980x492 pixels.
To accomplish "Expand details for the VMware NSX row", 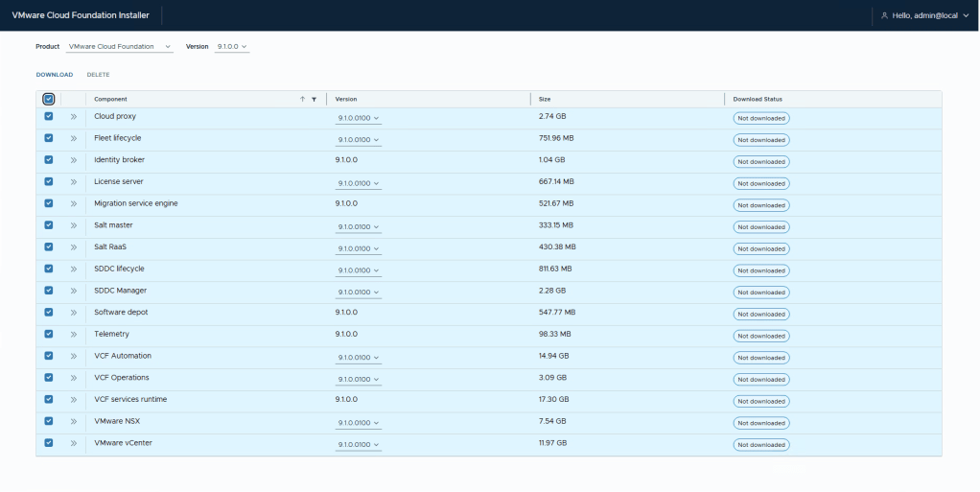I will coord(73,421).
